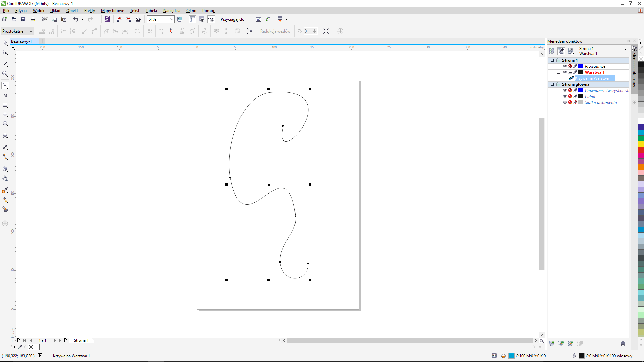The image size is (644, 362).
Task: Click the Undo arrow icon
Action: 76,19
